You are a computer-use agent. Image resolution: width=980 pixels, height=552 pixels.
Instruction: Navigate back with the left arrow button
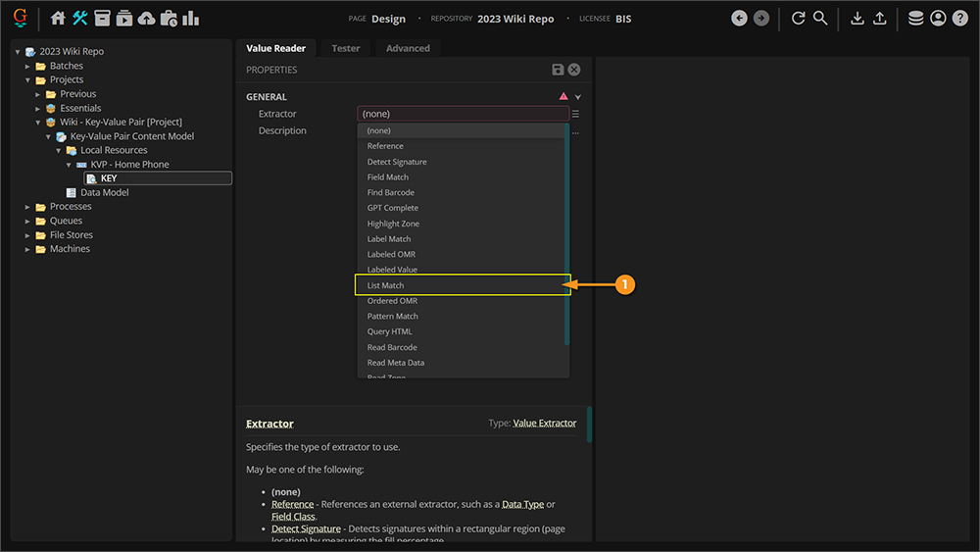(739, 18)
